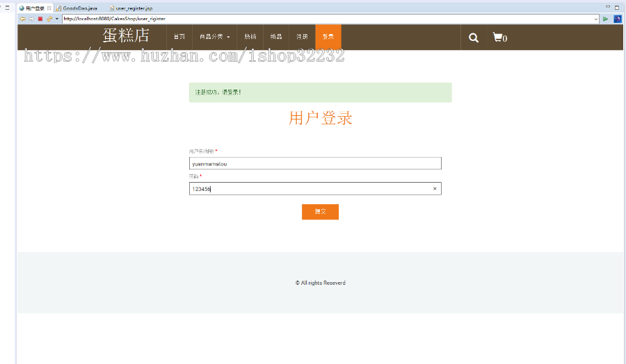Image resolution: width=626 pixels, height=364 pixels.
Task: Close the 用户登录 browser tab
Action: tap(49, 8)
